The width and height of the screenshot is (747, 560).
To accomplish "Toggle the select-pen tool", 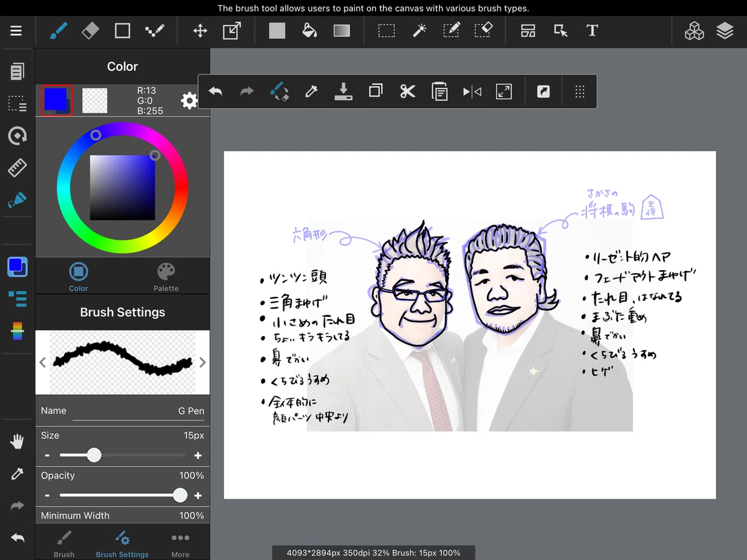I will tap(452, 30).
